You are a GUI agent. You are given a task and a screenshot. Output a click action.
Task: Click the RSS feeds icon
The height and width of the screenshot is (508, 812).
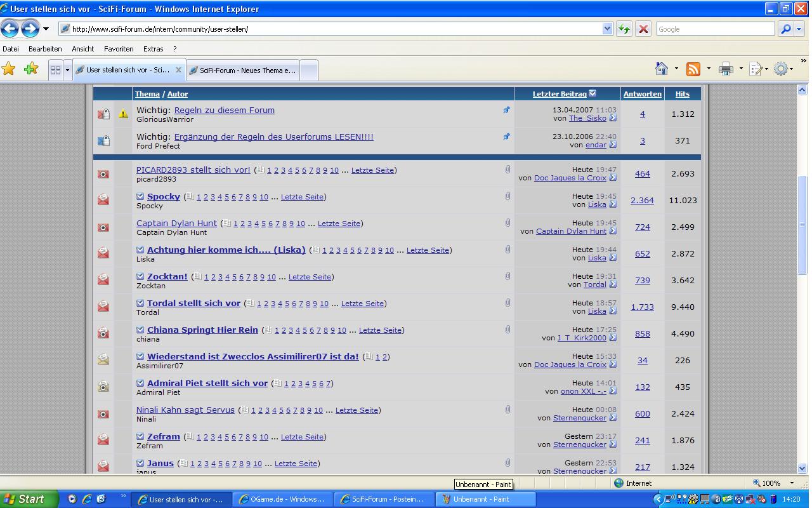(693, 69)
